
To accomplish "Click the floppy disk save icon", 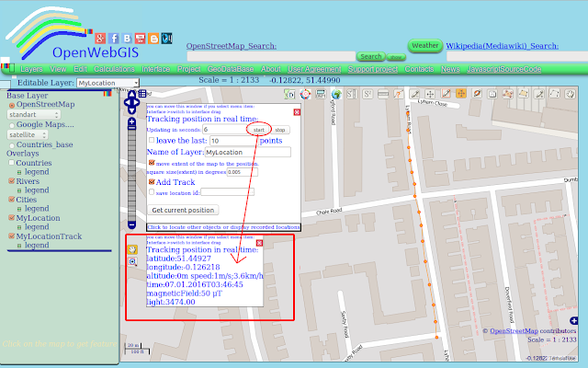I will click(x=492, y=94).
